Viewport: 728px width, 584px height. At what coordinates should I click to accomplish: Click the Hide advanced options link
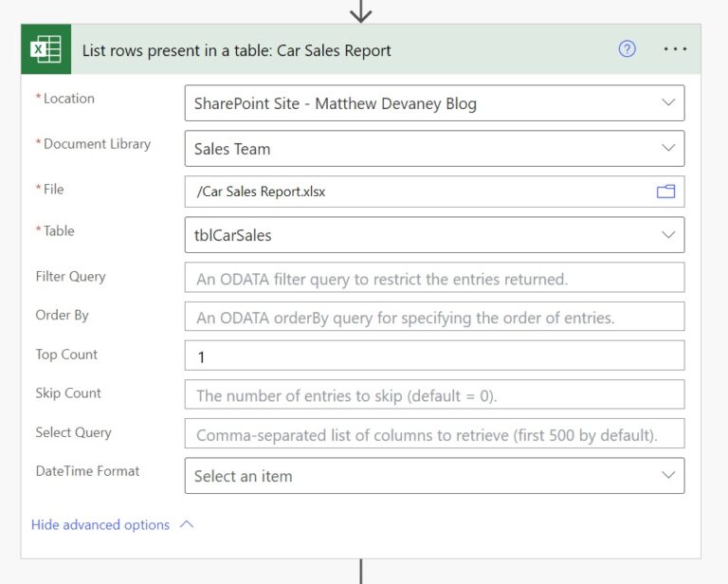tap(100, 525)
